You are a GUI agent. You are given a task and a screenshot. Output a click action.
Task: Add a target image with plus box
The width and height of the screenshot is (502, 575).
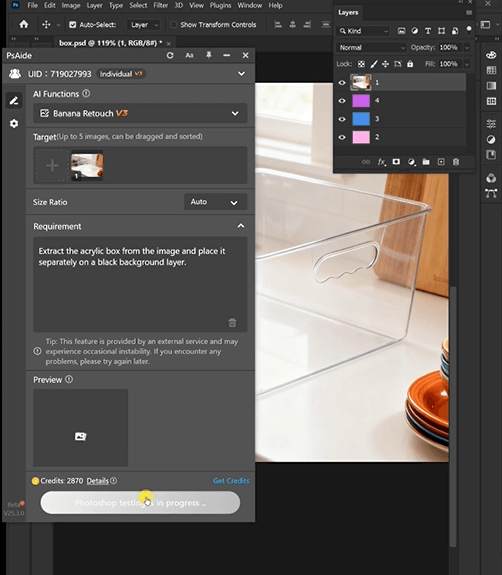click(x=52, y=165)
